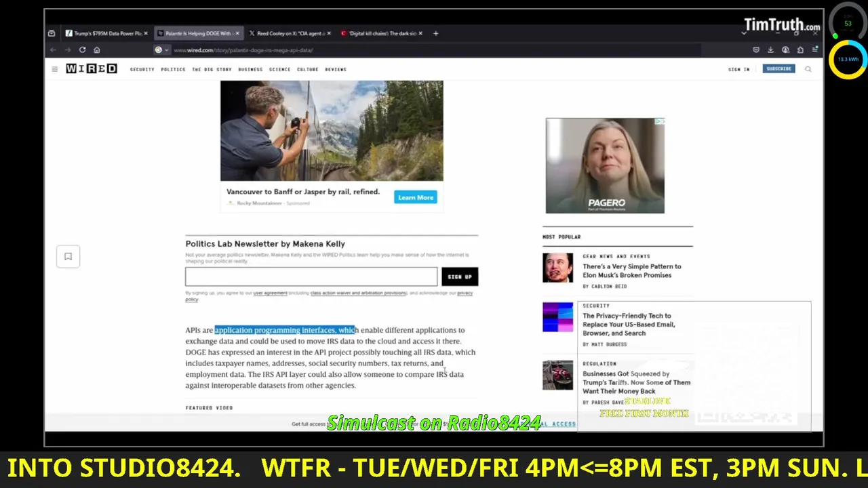Open the class action waiver and arbitration link
Screen dimensions: 868x488
pos(358,293)
